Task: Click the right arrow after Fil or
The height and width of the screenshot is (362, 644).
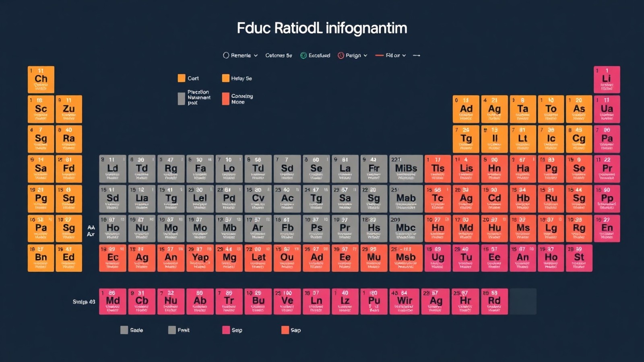Action: [x=417, y=56]
